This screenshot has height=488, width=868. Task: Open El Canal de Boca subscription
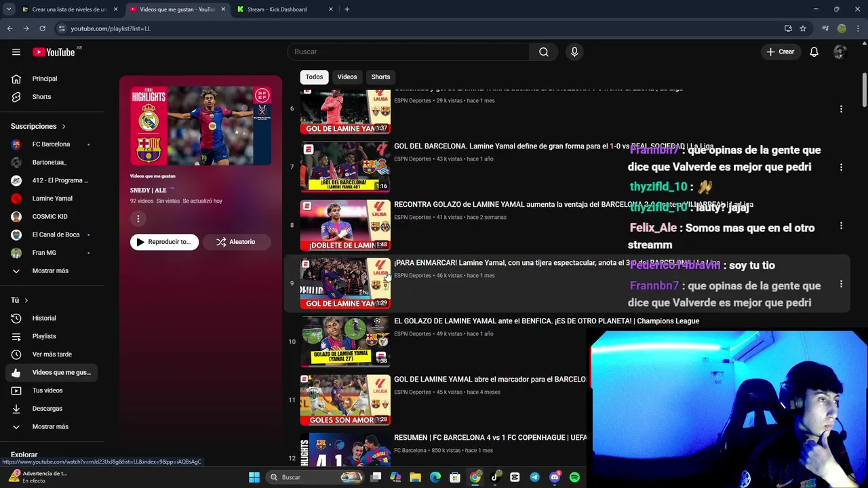pyautogui.click(x=52, y=235)
